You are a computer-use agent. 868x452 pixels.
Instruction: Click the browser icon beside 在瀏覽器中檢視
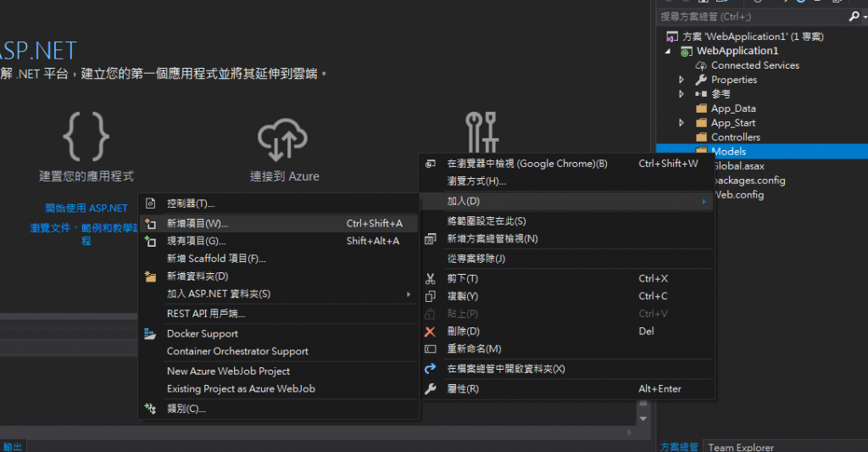[430, 164]
